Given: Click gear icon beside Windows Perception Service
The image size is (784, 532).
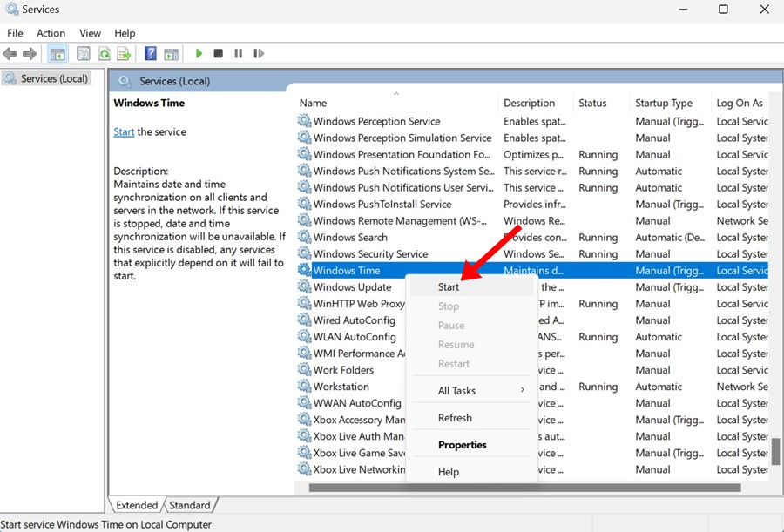Looking at the screenshot, I should 304,120.
